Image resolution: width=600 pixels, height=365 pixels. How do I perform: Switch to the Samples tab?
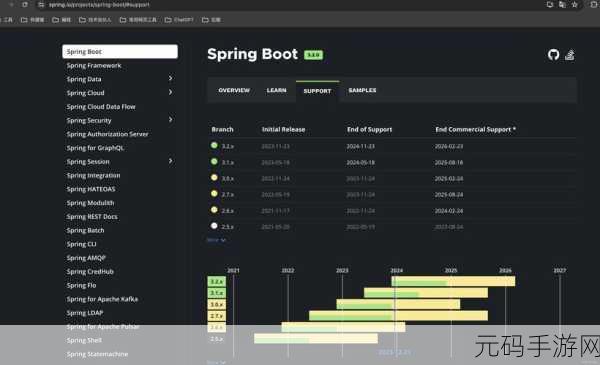(362, 90)
